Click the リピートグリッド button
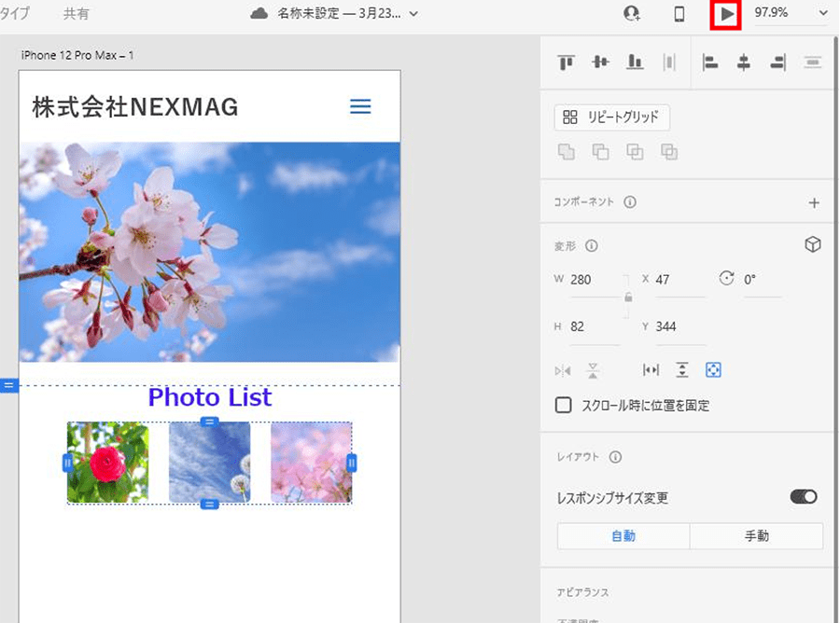The height and width of the screenshot is (623, 840). [x=611, y=118]
